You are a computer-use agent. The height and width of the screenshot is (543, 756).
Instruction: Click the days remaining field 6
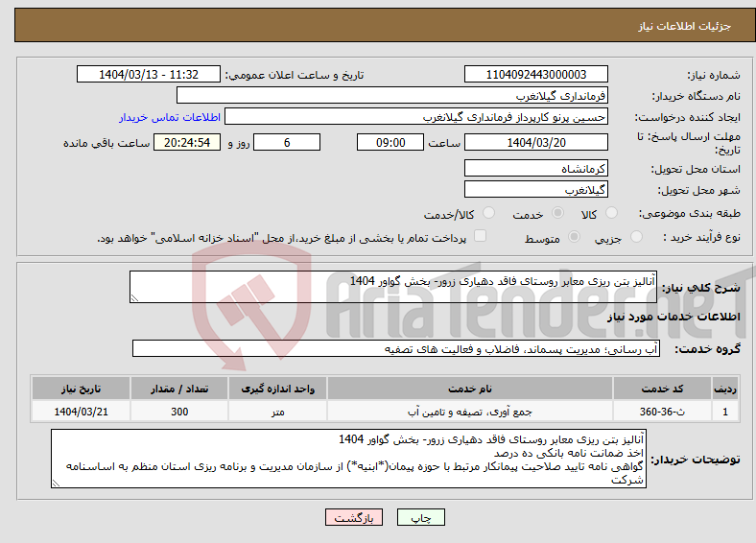click(x=287, y=142)
